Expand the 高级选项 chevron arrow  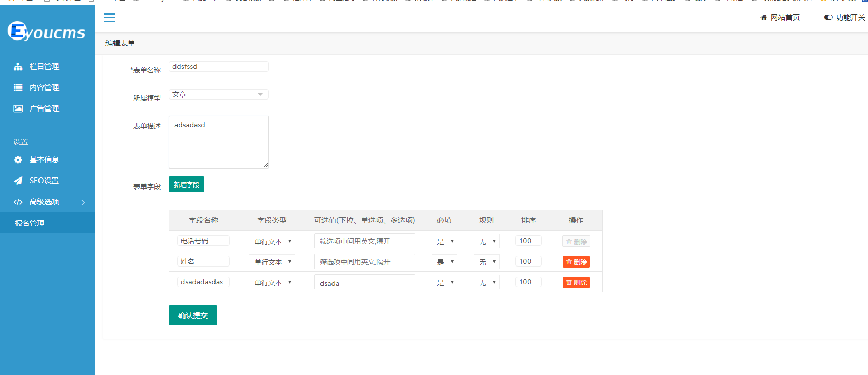click(83, 202)
